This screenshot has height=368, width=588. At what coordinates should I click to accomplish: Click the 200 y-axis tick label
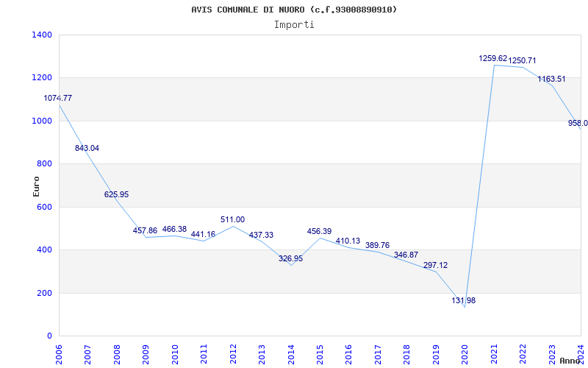point(46,293)
